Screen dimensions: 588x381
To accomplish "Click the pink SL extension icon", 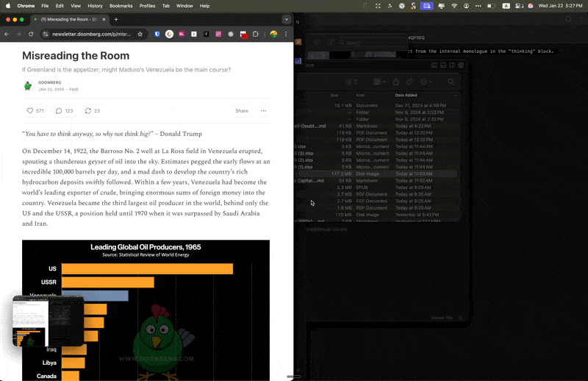I will click(182, 34).
